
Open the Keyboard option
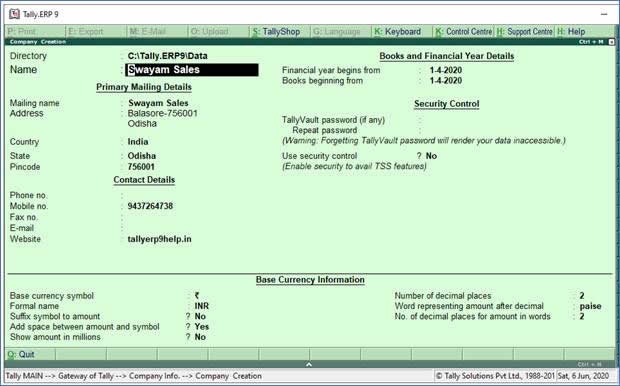(402, 31)
